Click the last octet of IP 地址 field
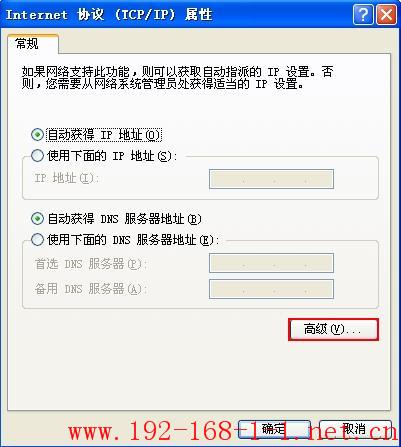Image resolution: width=401 pixels, height=447 pixels. tap(319, 179)
